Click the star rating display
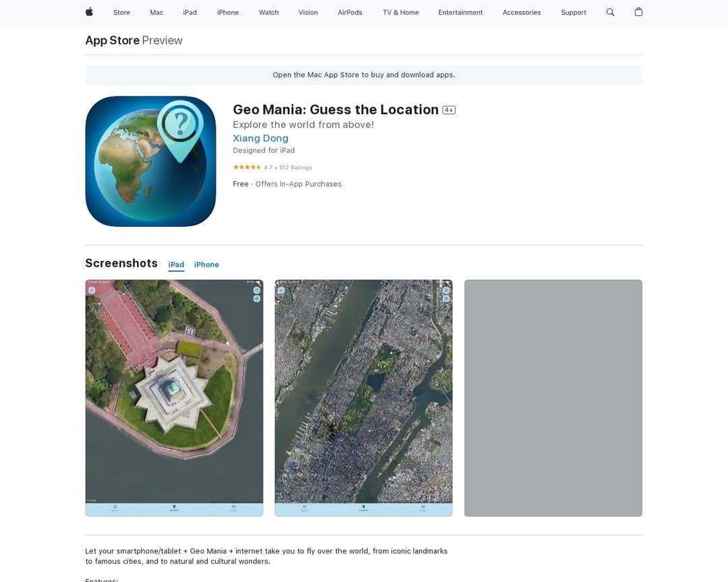Image resolution: width=728 pixels, height=582 pixels. (x=247, y=167)
